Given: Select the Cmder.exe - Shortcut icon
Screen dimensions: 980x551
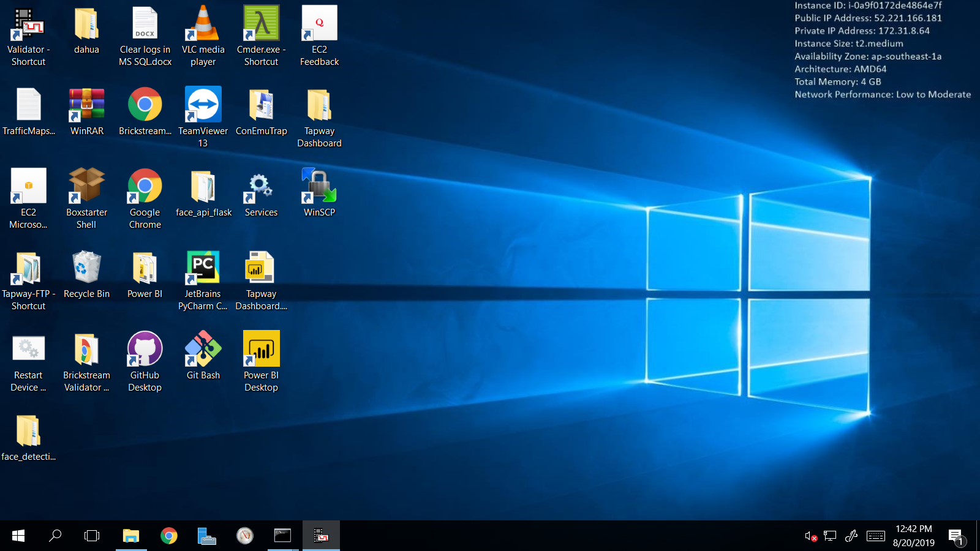Looking at the screenshot, I should coord(262,37).
